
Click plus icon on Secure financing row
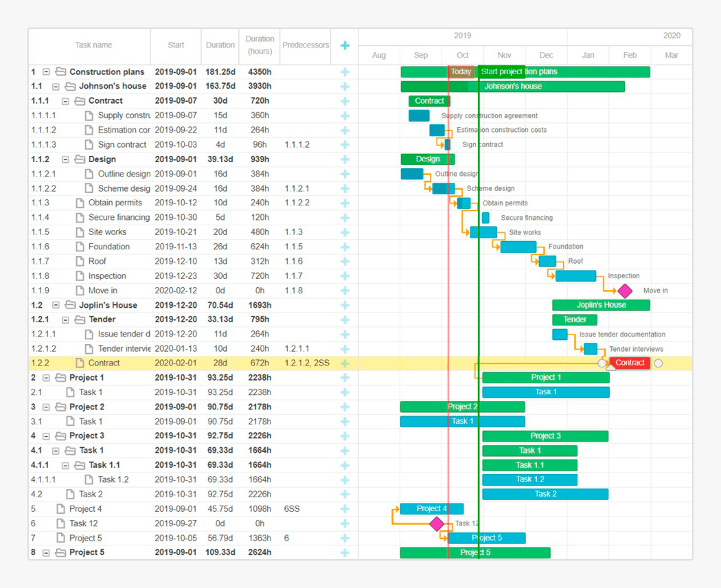click(x=345, y=218)
